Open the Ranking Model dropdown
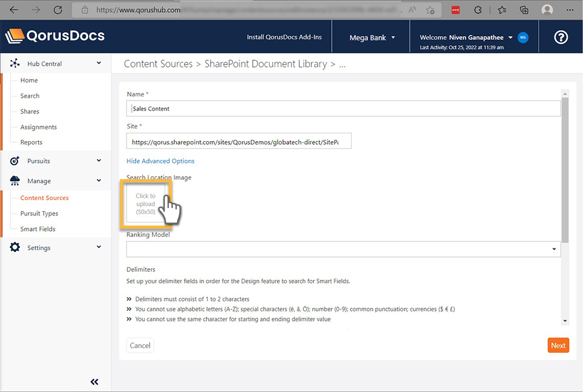This screenshot has height=392, width=584. [x=553, y=248]
